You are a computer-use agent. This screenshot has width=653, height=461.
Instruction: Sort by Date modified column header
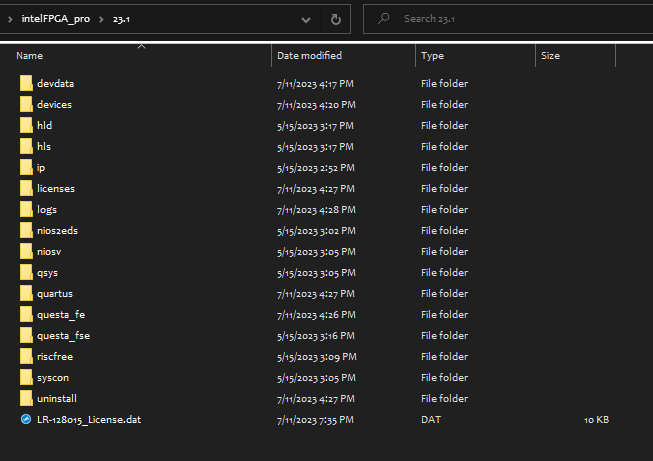[309, 56]
